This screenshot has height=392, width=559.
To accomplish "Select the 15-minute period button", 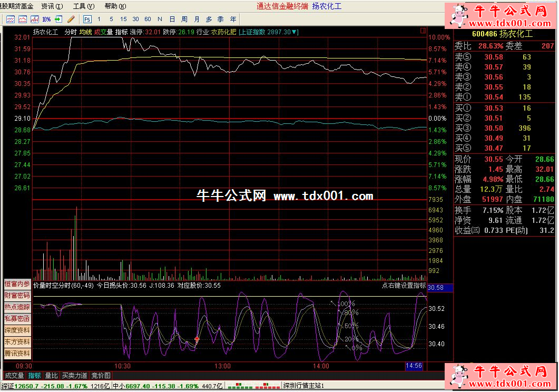I will pyautogui.click(x=123, y=19).
